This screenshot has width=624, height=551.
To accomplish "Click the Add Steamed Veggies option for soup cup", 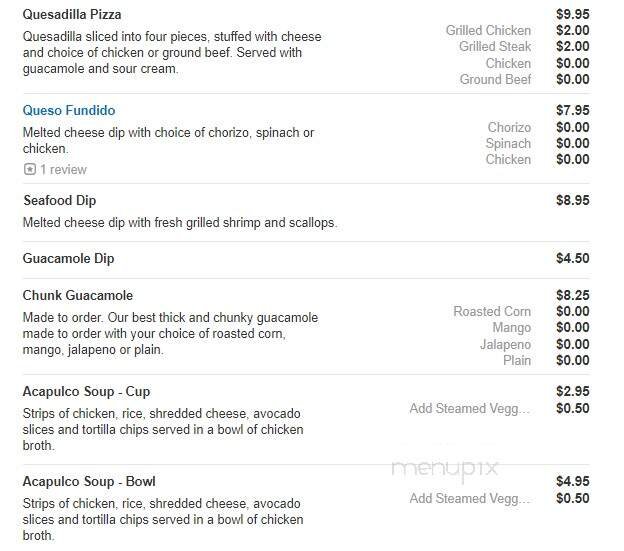I will coord(469,408).
